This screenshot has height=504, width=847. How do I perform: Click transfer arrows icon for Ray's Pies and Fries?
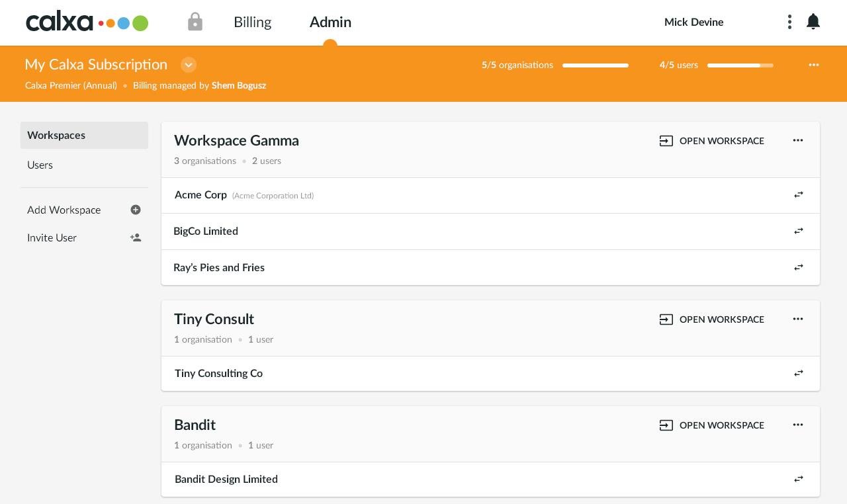click(799, 267)
